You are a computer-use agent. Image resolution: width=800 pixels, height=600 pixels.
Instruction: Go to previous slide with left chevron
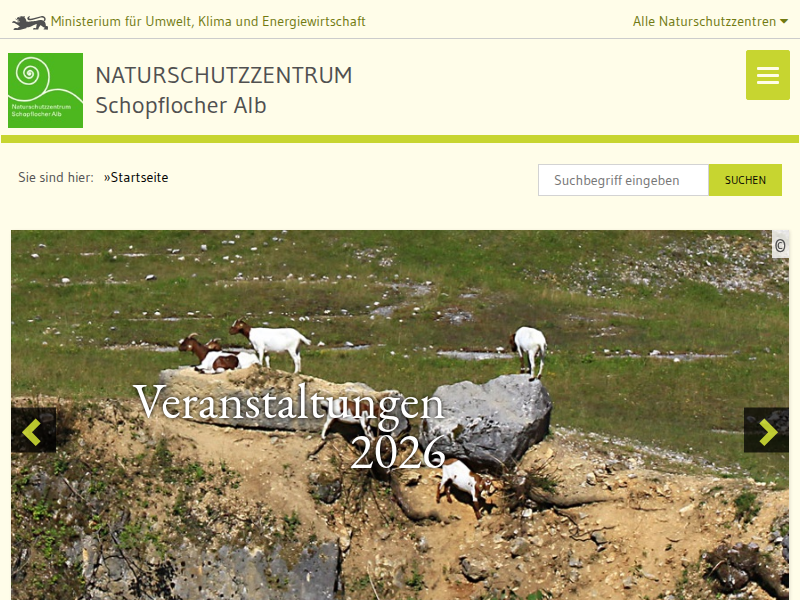pyautogui.click(x=33, y=430)
